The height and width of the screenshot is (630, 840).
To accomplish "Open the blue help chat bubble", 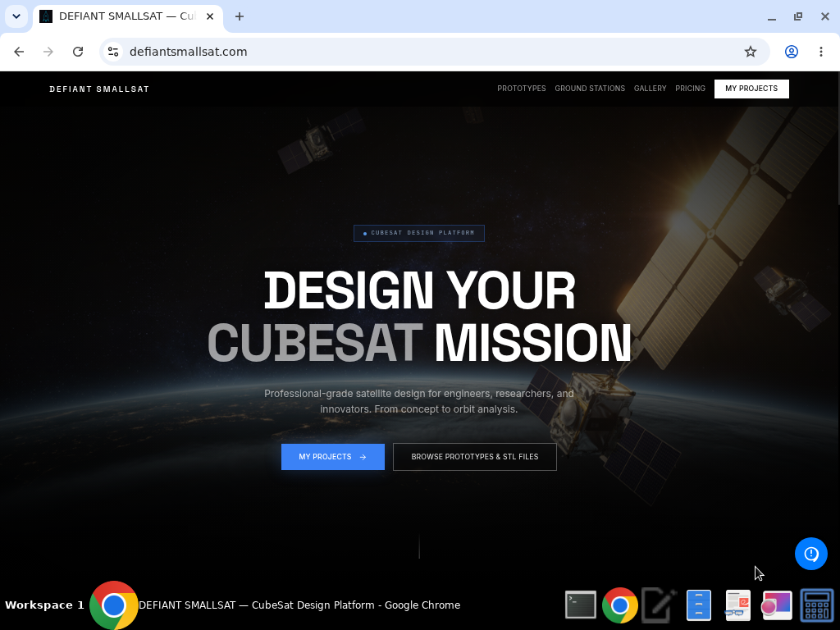I will [x=811, y=554].
